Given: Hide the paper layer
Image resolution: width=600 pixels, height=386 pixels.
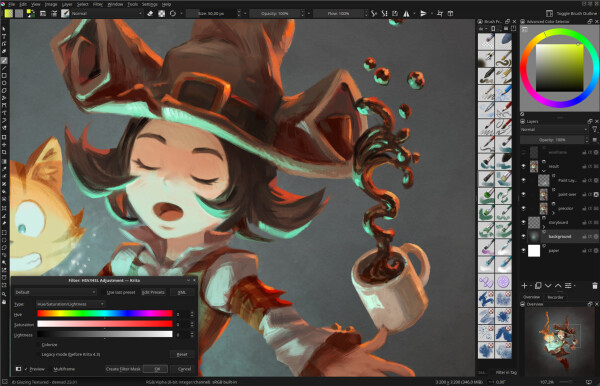Looking at the screenshot, I should coord(523,251).
